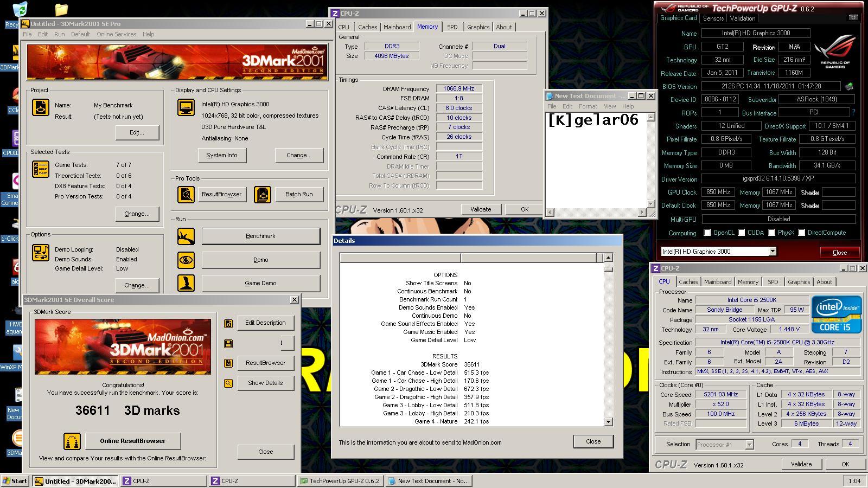Toggle the PhysX checkbox in GPU-Z
This screenshot has height=488, width=868.
point(771,233)
